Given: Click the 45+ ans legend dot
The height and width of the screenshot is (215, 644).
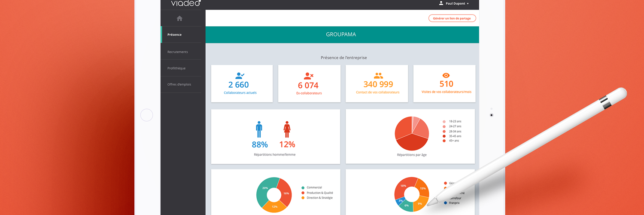Looking at the screenshot, I should (444, 141).
